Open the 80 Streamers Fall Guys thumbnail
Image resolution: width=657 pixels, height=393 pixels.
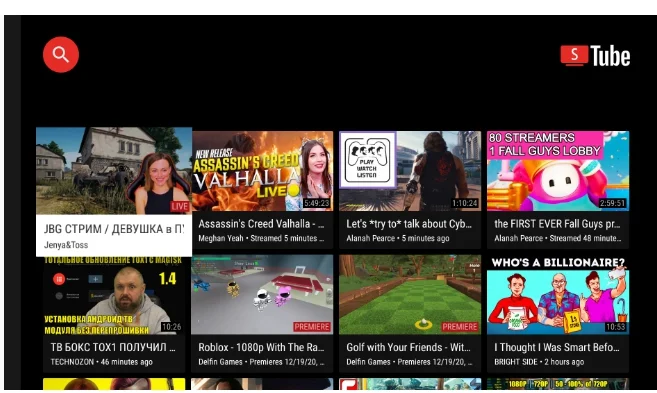(x=558, y=171)
